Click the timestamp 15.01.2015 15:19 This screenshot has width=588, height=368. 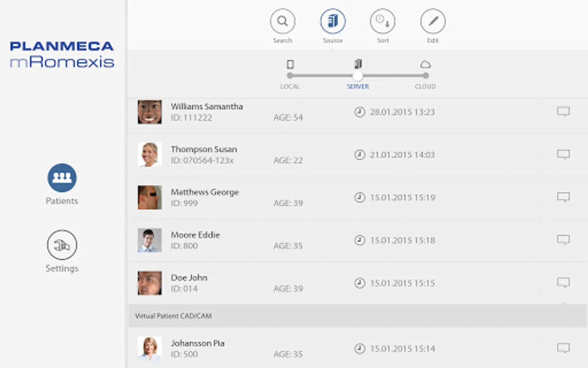click(x=403, y=197)
